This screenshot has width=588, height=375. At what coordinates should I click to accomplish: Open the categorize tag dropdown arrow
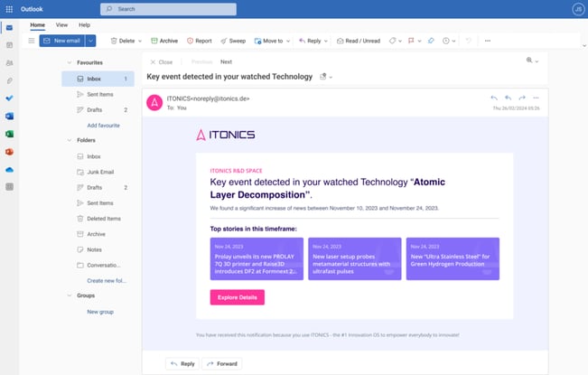pyautogui.click(x=400, y=41)
